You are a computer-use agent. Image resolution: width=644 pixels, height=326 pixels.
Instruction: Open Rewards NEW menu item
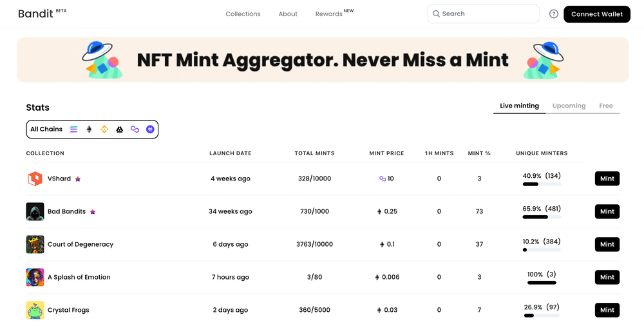point(334,14)
